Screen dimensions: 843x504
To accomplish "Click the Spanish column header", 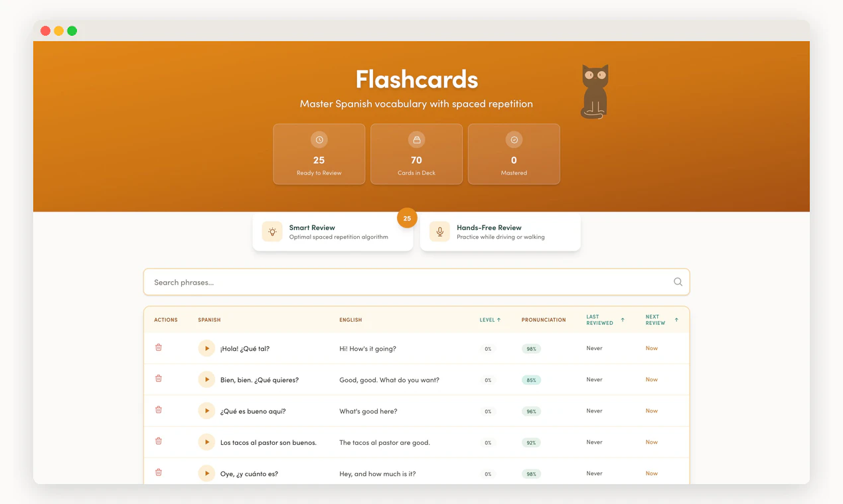I will pyautogui.click(x=209, y=320).
